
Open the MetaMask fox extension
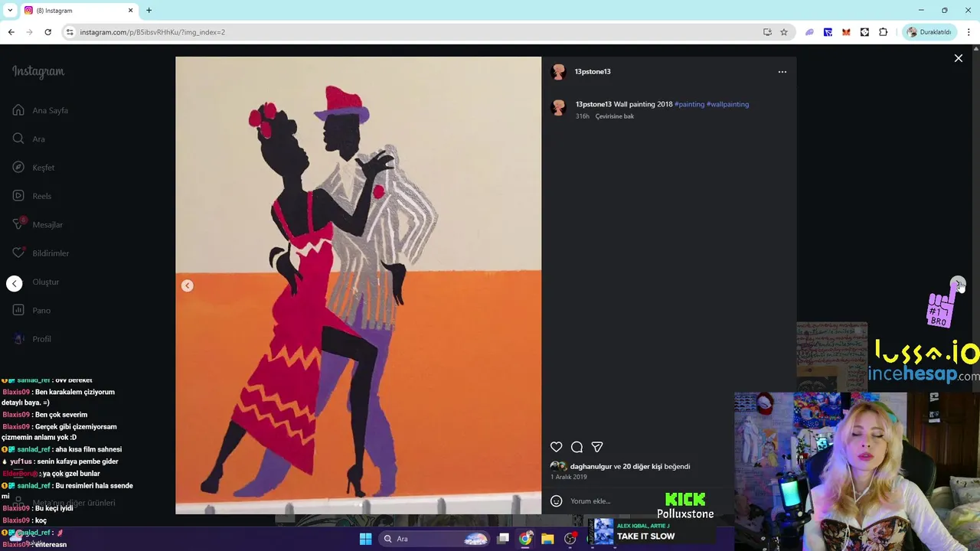[x=846, y=32]
